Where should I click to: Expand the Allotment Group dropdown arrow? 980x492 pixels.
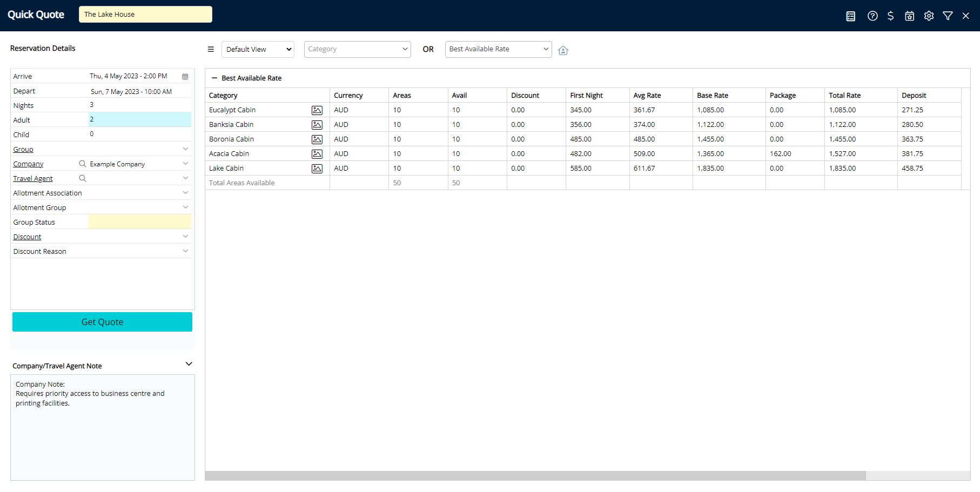pyautogui.click(x=185, y=207)
